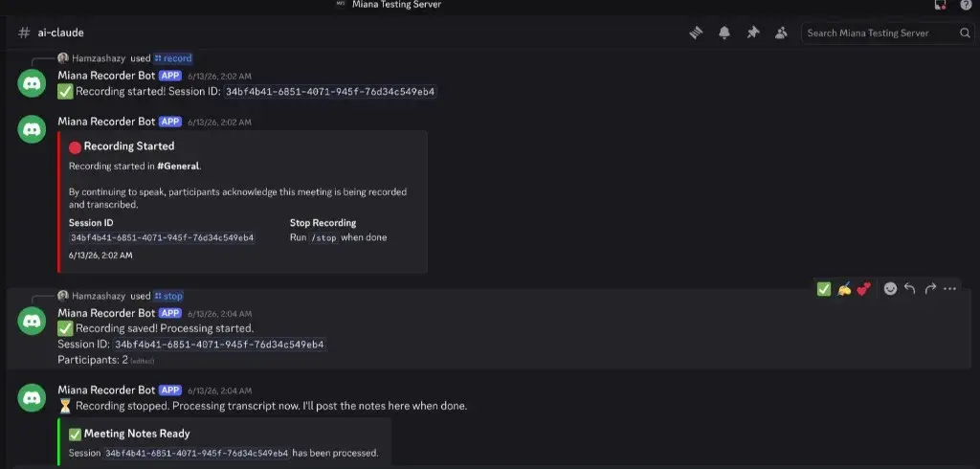Click the Stop Recording field heading
The height and width of the screenshot is (469, 980).
323,223
